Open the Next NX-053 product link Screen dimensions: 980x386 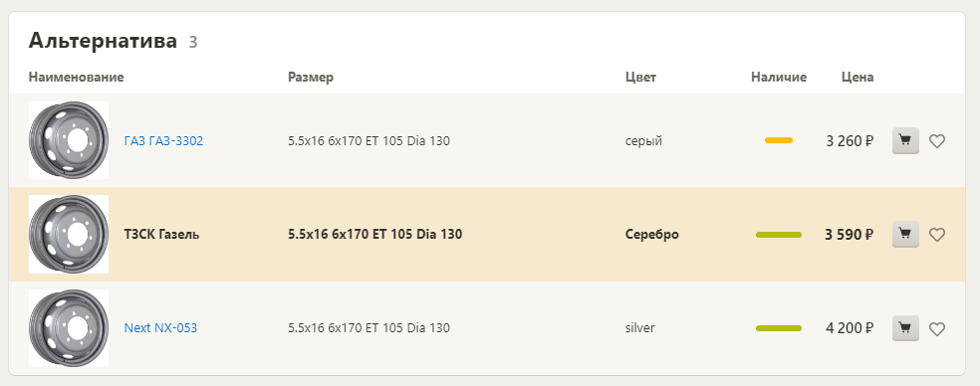(160, 328)
